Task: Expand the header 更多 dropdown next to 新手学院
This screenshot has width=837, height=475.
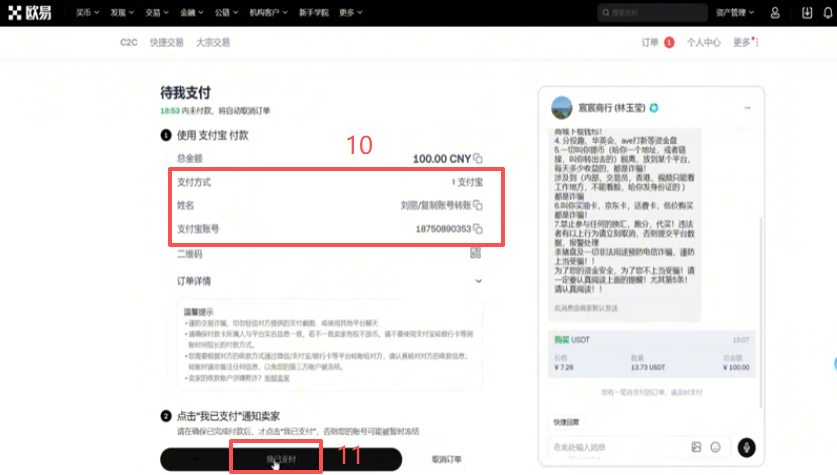Action: pyautogui.click(x=351, y=12)
